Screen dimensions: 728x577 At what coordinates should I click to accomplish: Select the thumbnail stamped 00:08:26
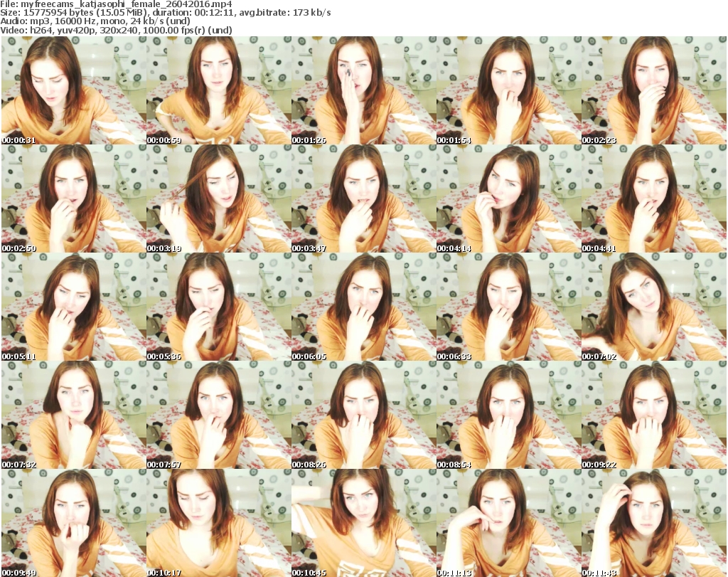(363, 415)
